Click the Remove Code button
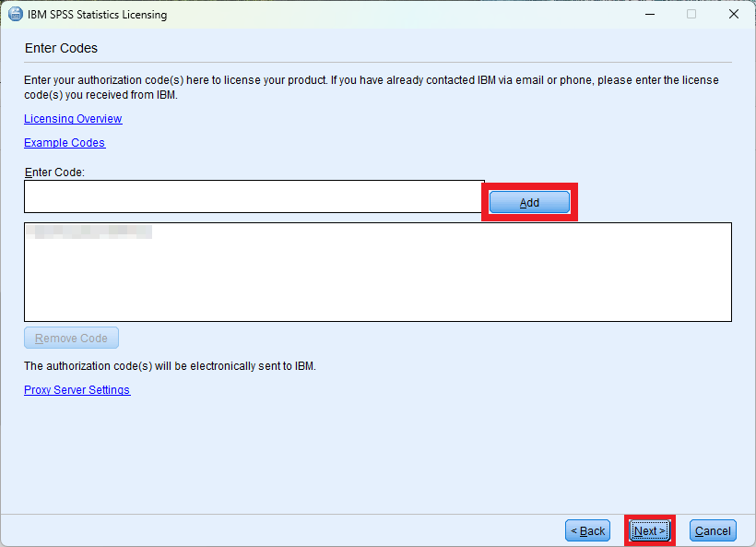Screen dimensions: 756x547 click(71, 338)
